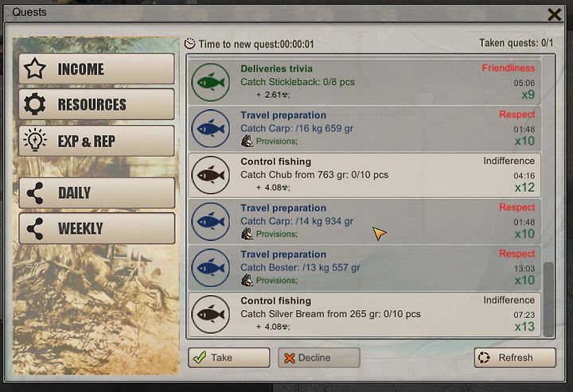
Task: Refresh the quest list
Action: [x=515, y=358]
